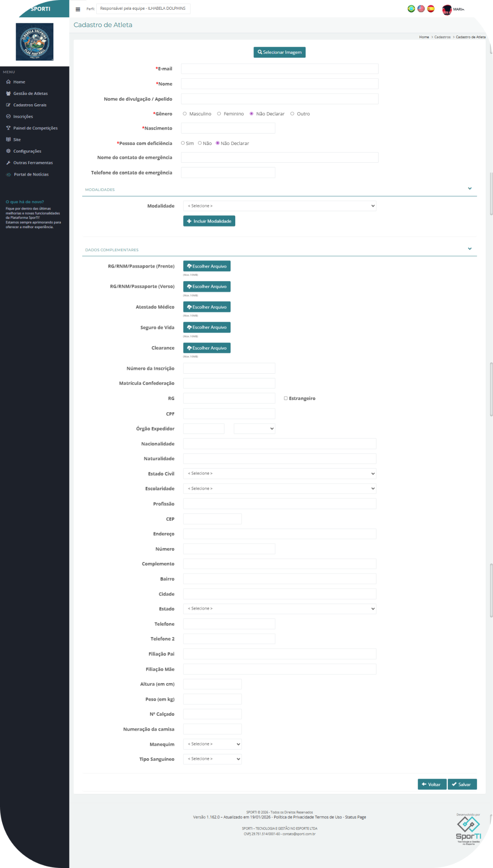Check the Estrangeiro checkbox
This screenshot has width=493, height=868.
coord(286,398)
